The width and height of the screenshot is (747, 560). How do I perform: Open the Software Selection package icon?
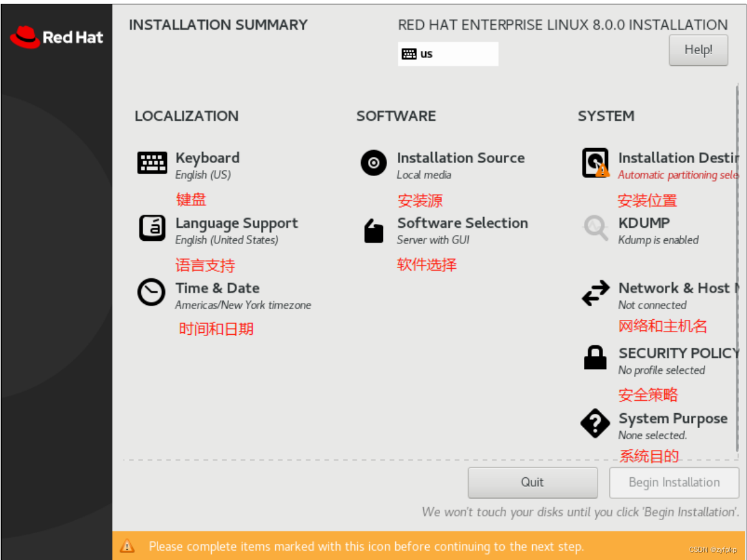[374, 230]
